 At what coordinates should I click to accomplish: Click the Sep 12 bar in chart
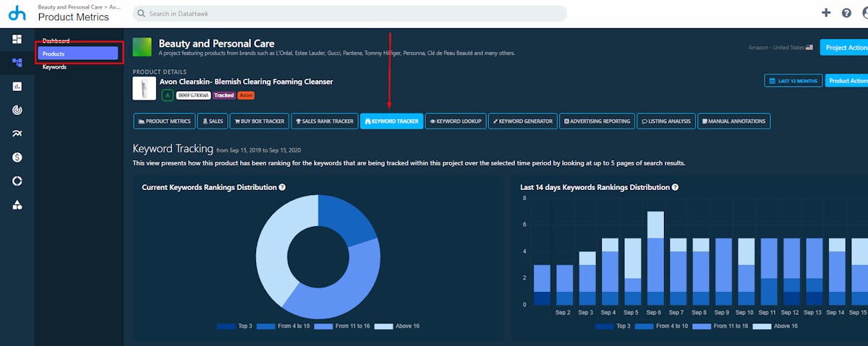791,272
